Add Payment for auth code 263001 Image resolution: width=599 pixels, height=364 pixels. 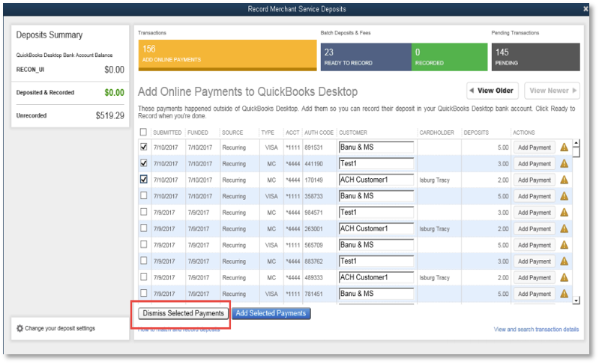point(534,229)
